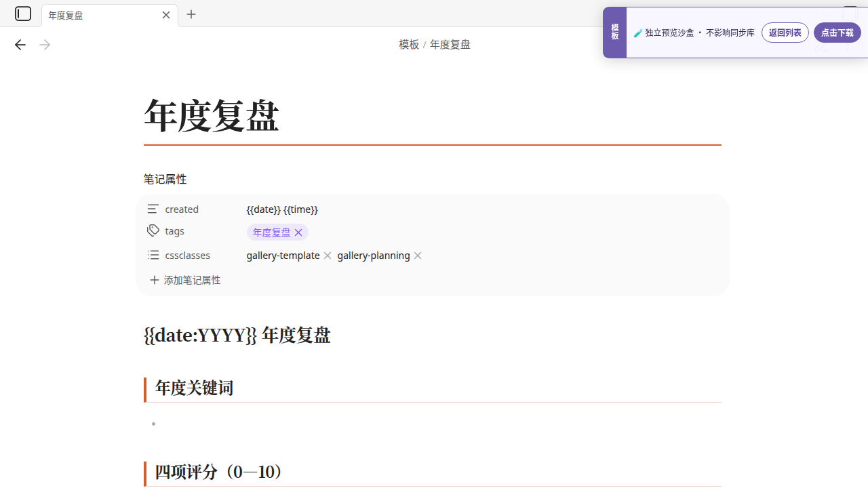The width and height of the screenshot is (868, 488).
Task: Click the 年度复盘 tag pill
Action: coord(271,232)
